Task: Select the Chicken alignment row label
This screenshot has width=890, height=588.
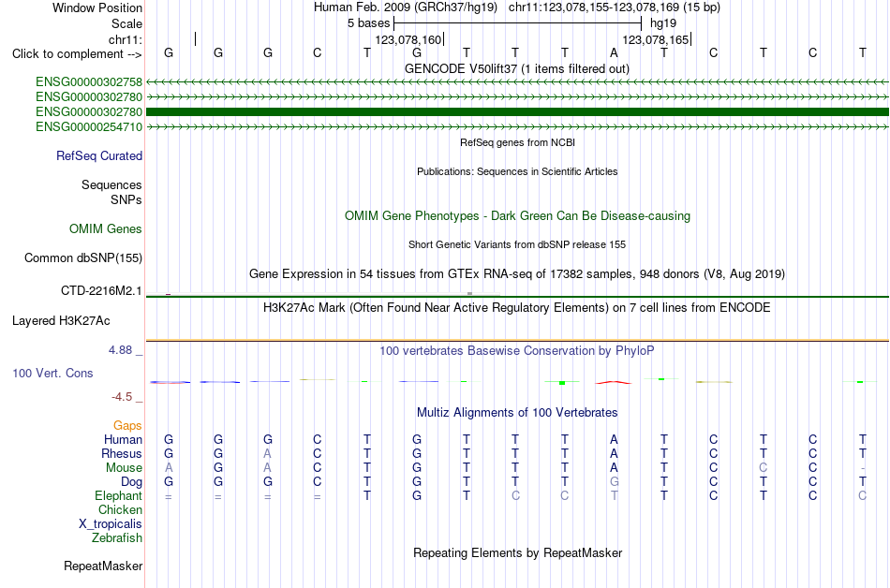Action: click(x=120, y=509)
